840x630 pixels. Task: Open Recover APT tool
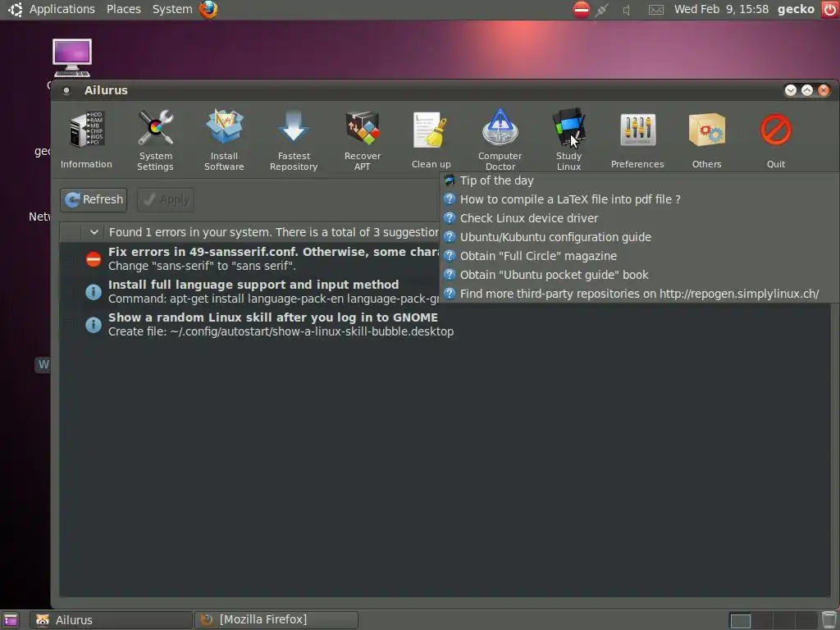coord(363,139)
